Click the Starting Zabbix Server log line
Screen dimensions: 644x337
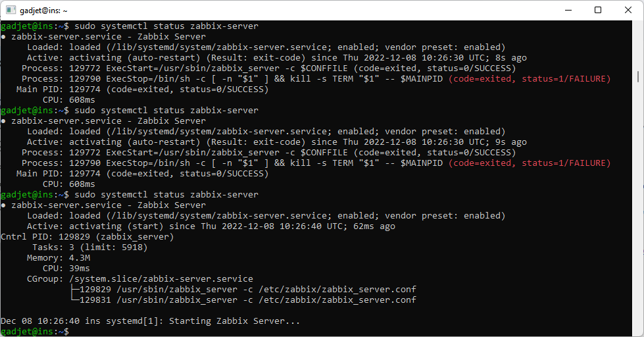pyautogui.click(x=150, y=321)
